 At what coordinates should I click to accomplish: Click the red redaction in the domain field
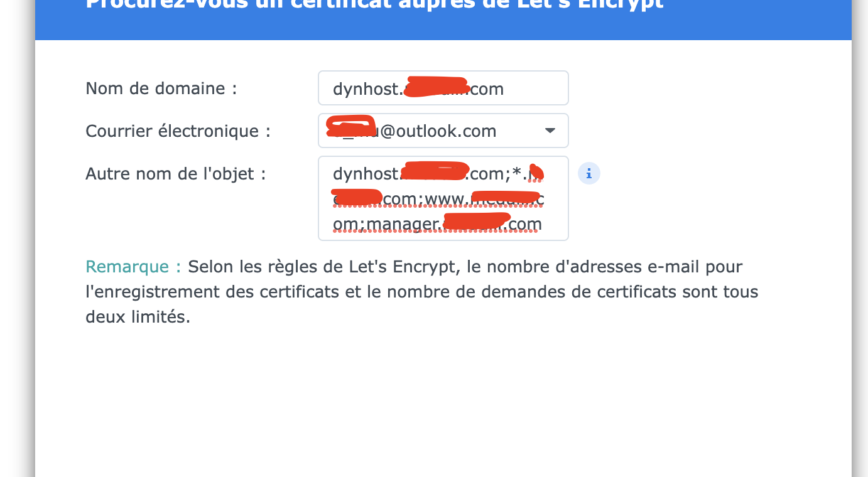[x=435, y=87]
